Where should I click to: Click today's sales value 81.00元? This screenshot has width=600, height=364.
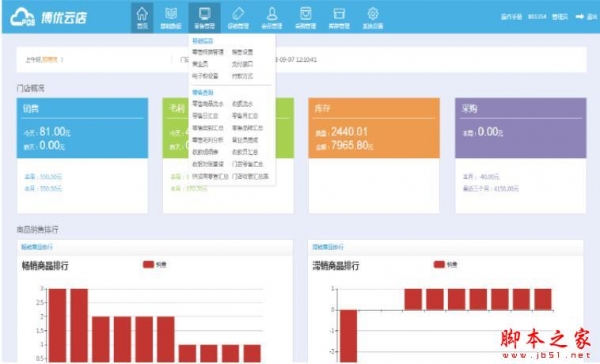[55, 132]
